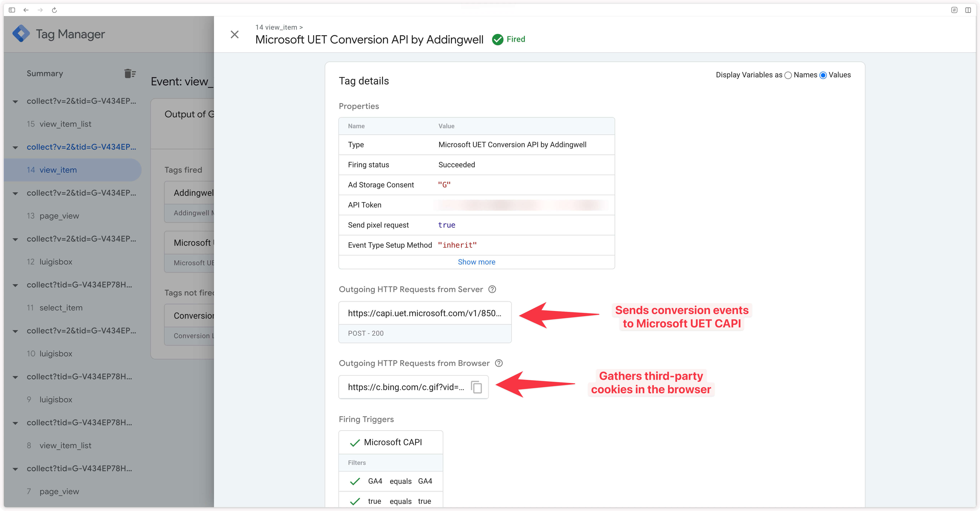
Task: Open the page customization sliders icon top-right
Action: (955, 10)
